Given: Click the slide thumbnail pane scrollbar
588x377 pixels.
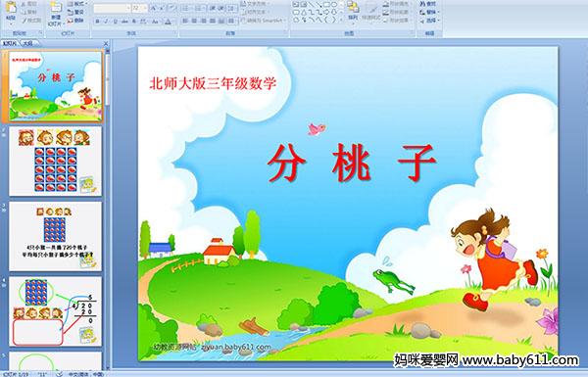Looking at the screenshot, I should (108, 210).
